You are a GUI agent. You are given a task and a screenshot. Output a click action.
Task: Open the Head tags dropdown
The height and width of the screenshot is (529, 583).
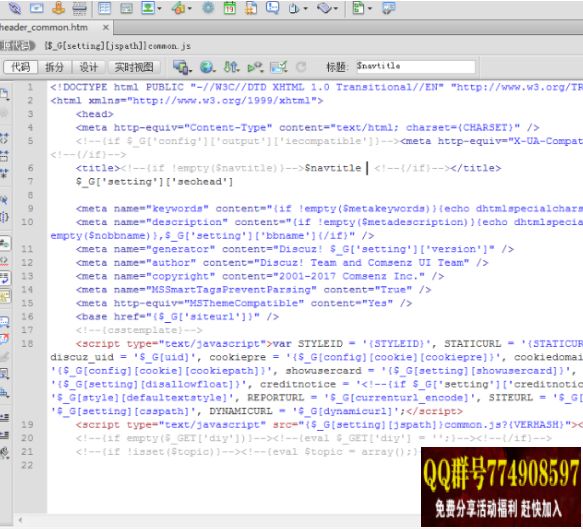pos(298,7)
